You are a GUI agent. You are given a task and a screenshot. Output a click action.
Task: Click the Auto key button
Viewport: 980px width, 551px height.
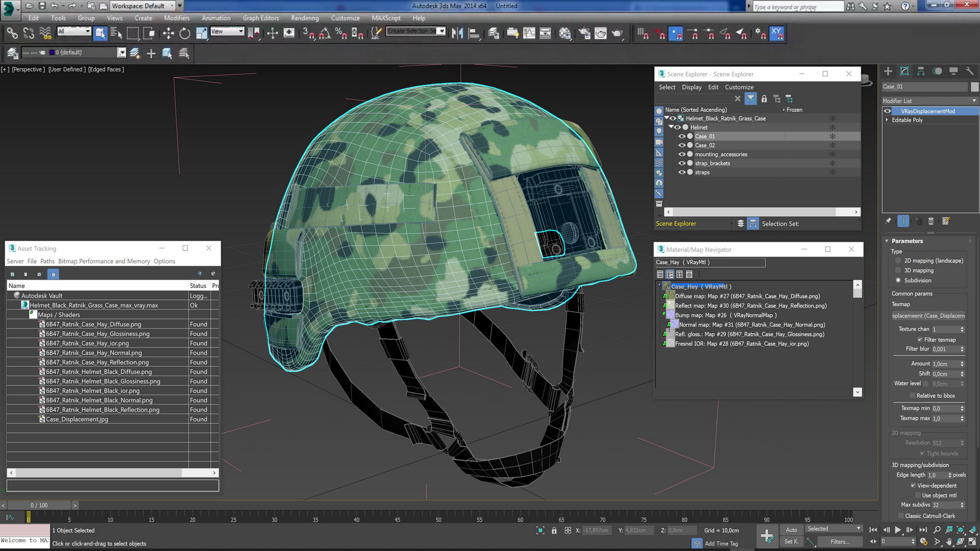point(791,530)
